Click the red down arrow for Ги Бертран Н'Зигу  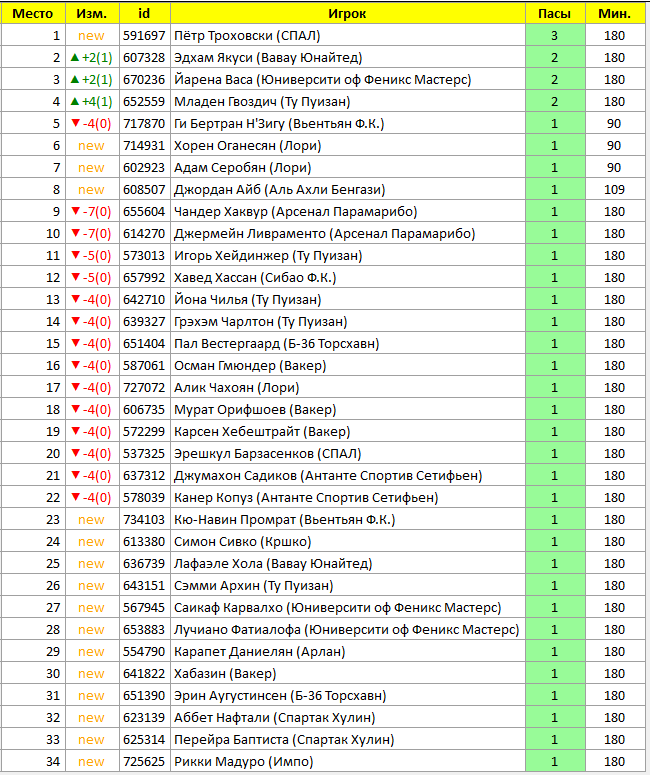tap(75, 123)
